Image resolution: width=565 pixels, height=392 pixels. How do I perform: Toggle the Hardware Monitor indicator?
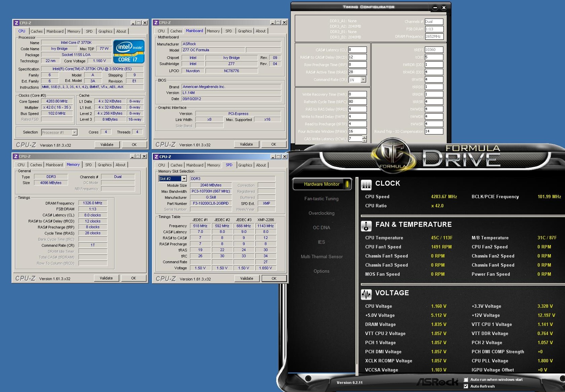coord(347,184)
